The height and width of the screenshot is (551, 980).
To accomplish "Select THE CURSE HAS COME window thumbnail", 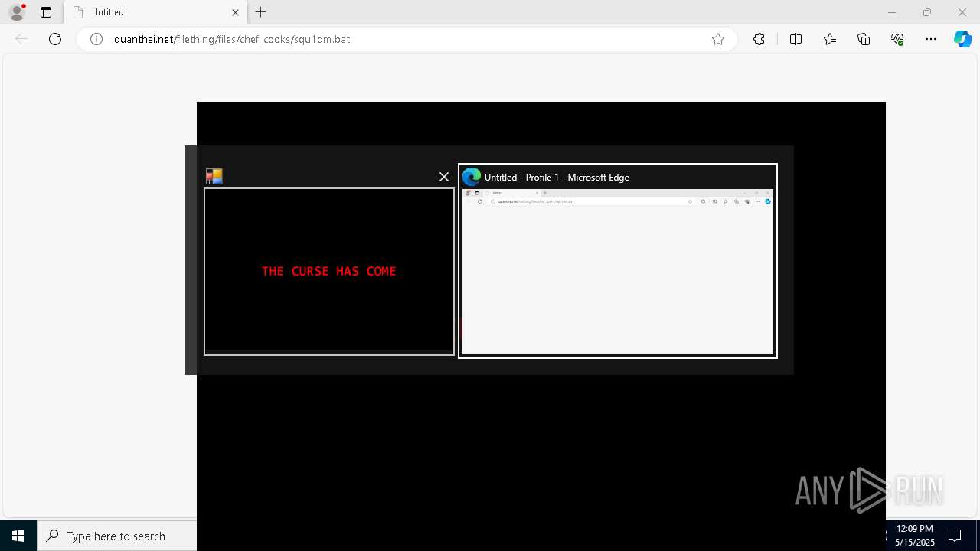I will coord(329,272).
